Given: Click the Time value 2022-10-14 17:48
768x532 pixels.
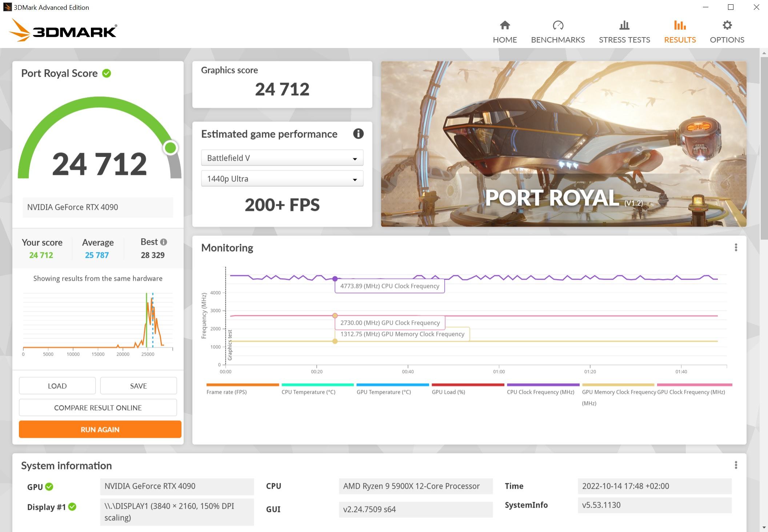Looking at the screenshot, I should point(655,486).
